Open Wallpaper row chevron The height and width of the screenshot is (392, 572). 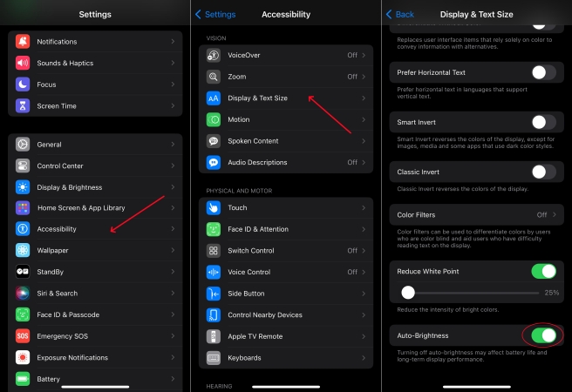pyautogui.click(x=173, y=250)
